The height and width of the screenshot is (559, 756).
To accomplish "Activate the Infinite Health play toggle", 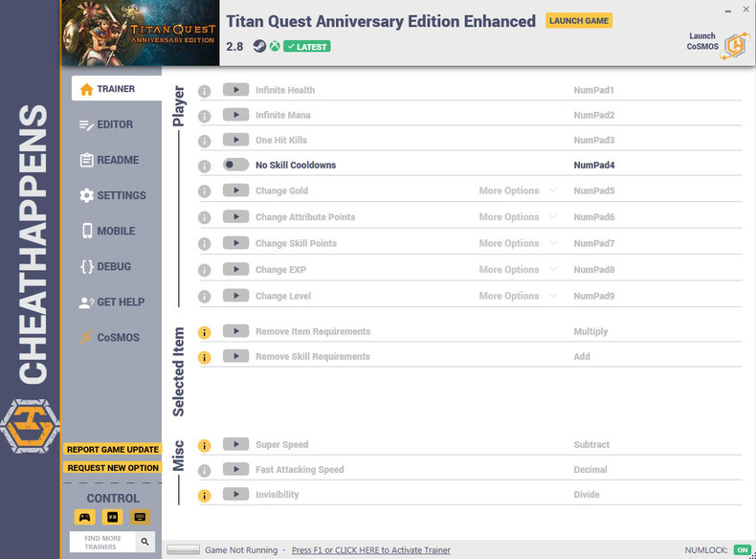I will [x=235, y=90].
